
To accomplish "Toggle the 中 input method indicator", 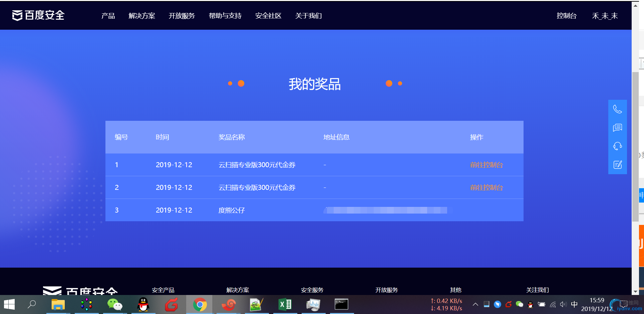I will point(574,304).
